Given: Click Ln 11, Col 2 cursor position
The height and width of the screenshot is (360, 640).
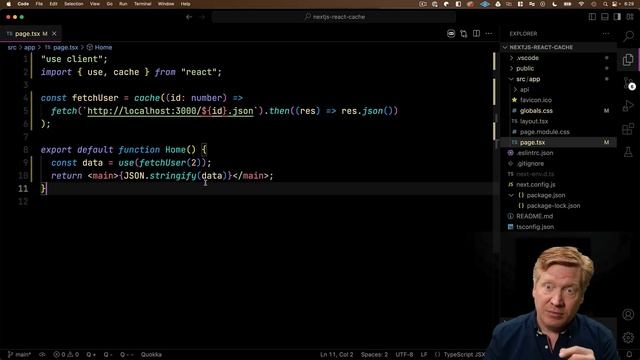Looking at the screenshot, I should click(336, 354).
